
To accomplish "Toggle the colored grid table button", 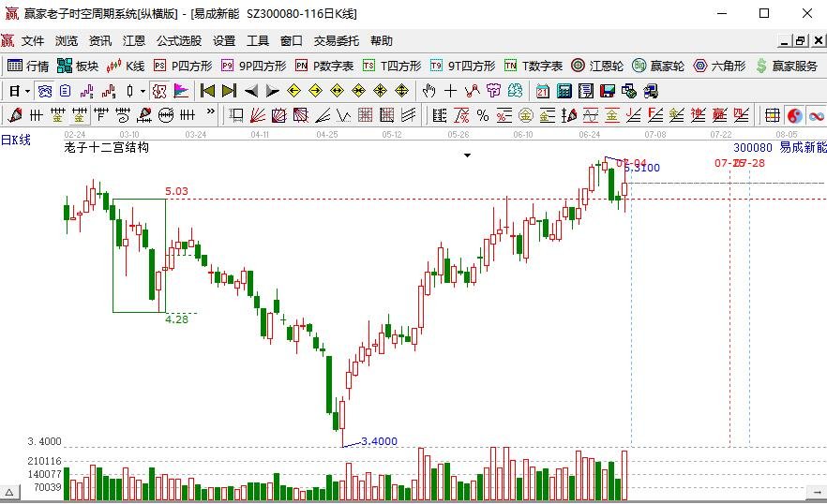I will click(773, 115).
